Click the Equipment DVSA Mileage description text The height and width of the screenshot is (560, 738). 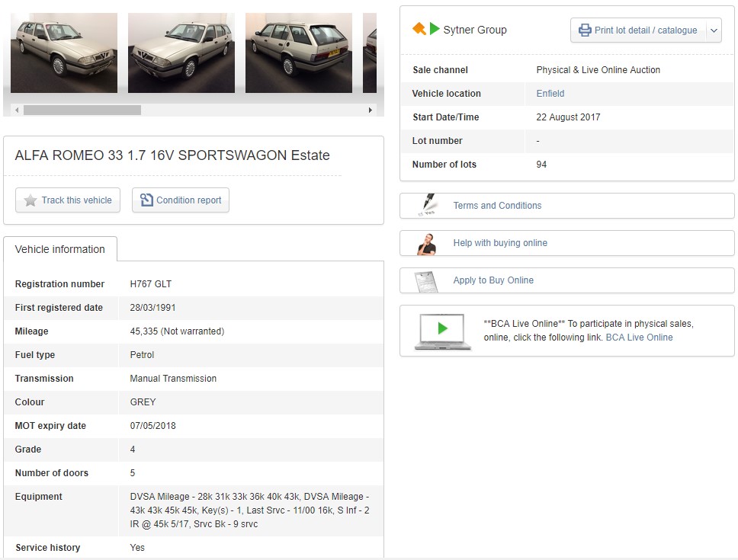pyautogui.click(x=249, y=510)
